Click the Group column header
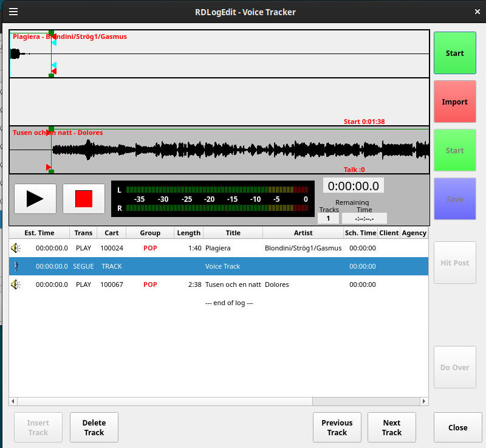Viewport: 486px width, 448px height. 150,233
